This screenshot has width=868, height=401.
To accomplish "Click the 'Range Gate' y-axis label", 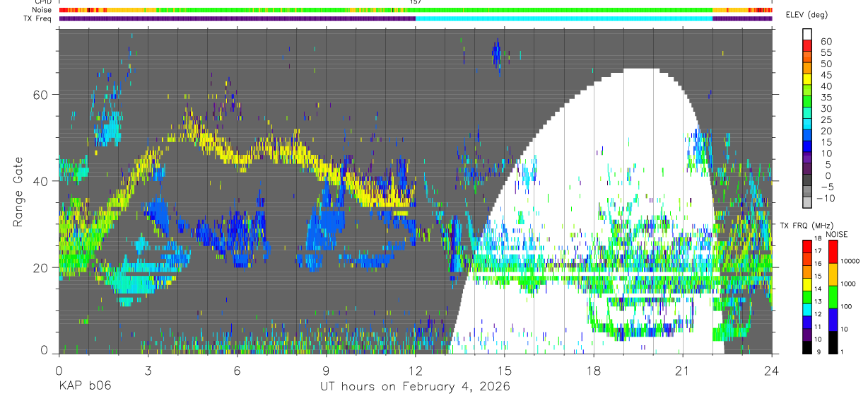I will pos(18,191).
